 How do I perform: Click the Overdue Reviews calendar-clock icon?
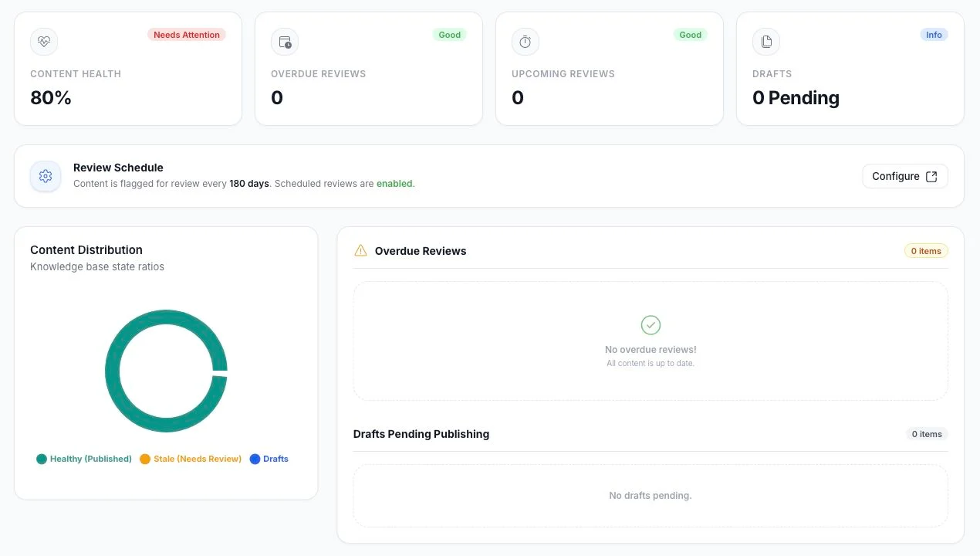(285, 42)
